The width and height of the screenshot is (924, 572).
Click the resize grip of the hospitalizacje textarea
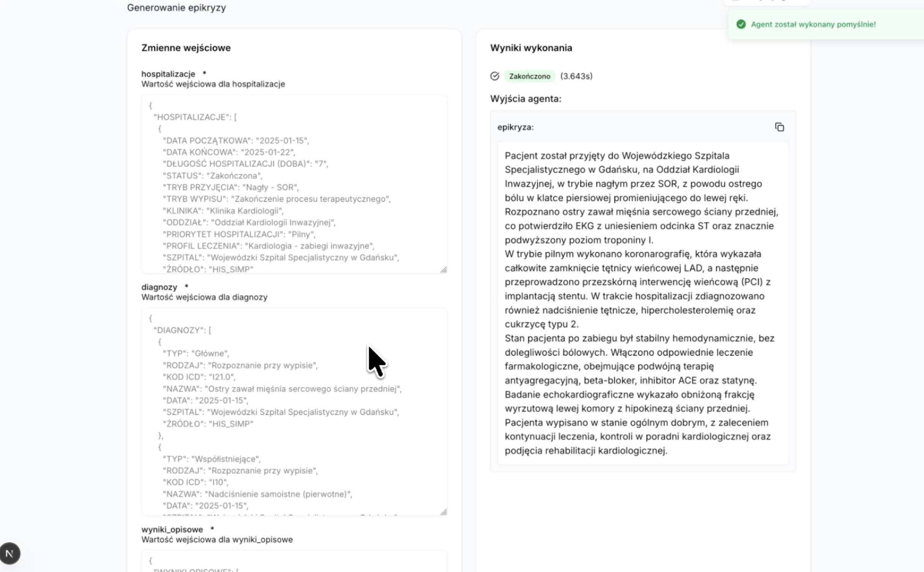444,269
